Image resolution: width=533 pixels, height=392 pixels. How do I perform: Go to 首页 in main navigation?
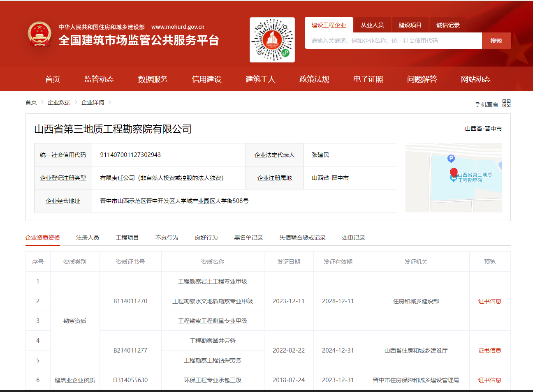[x=53, y=79]
